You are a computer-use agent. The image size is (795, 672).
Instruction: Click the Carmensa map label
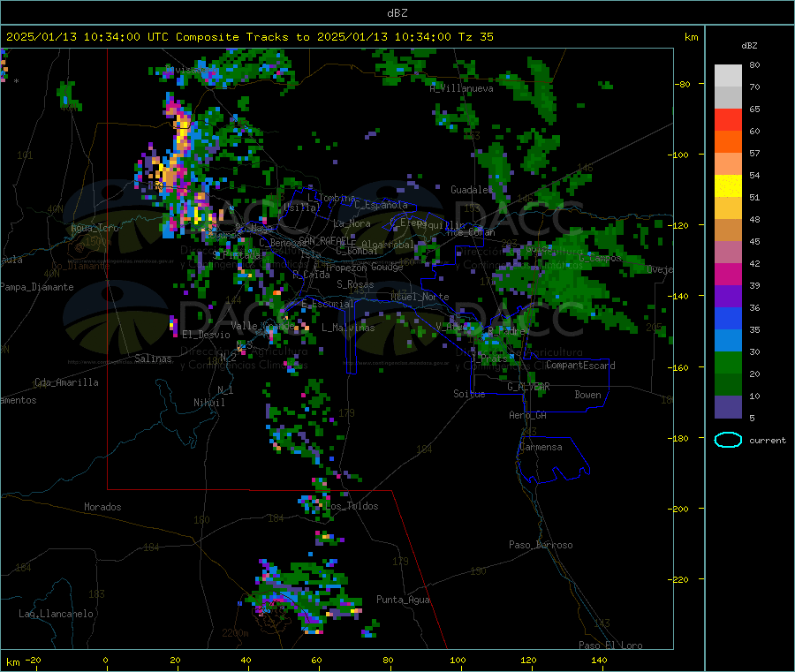pos(541,447)
